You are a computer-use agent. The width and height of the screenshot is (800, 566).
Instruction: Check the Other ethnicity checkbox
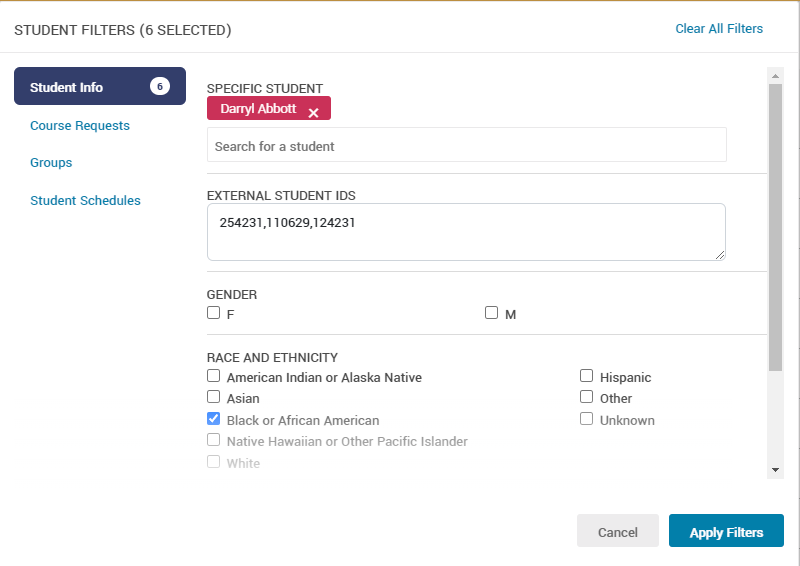coord(587,398)
